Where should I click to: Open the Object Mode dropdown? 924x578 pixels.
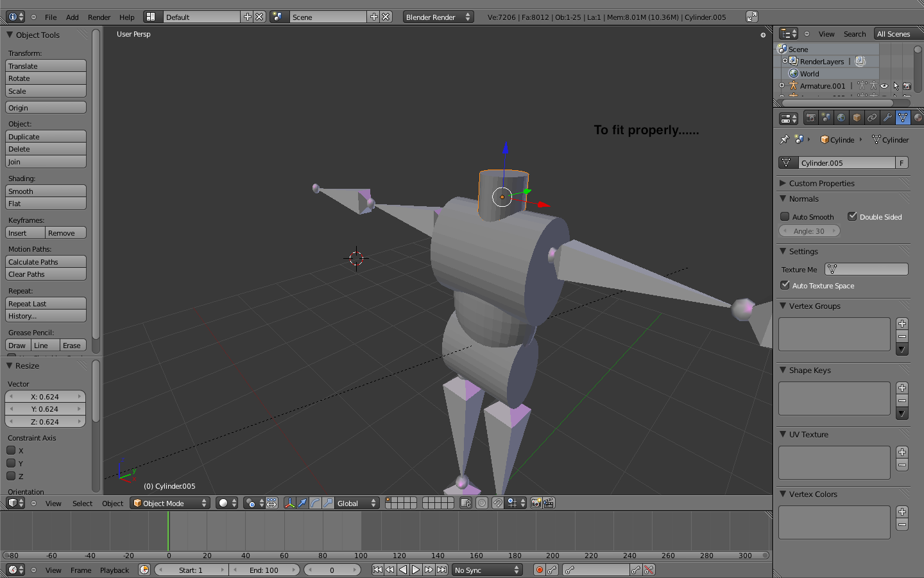coord(169,503)
